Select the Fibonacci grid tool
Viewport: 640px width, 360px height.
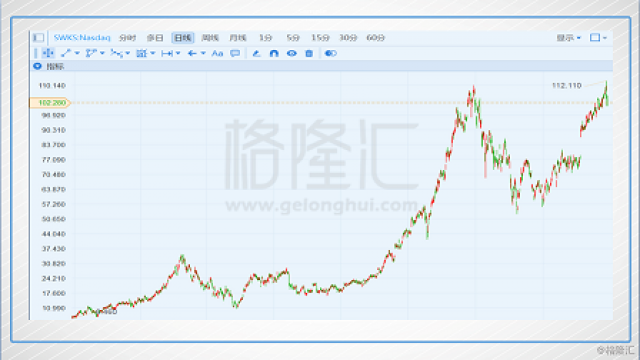tap(142, 53)
